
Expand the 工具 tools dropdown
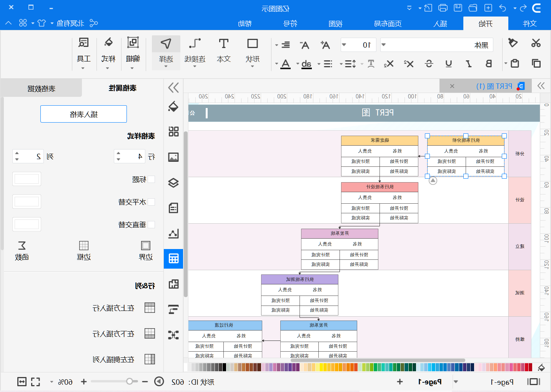(83, 68)
